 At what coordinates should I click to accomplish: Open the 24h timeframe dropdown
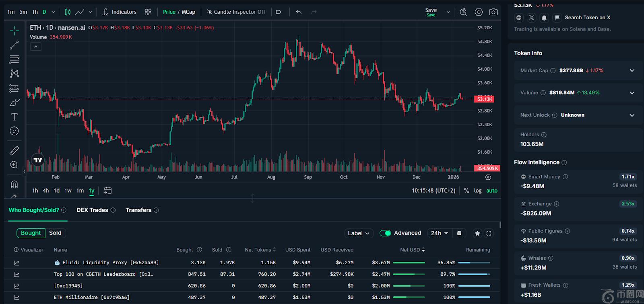(x=439, y=233)
